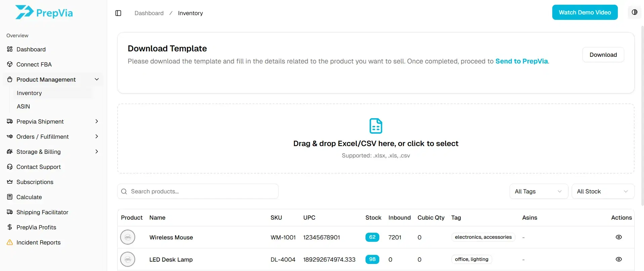Open Dashboard from the sidebar
The height and width of the screenshot is (271, 644).
click(31, 49)
